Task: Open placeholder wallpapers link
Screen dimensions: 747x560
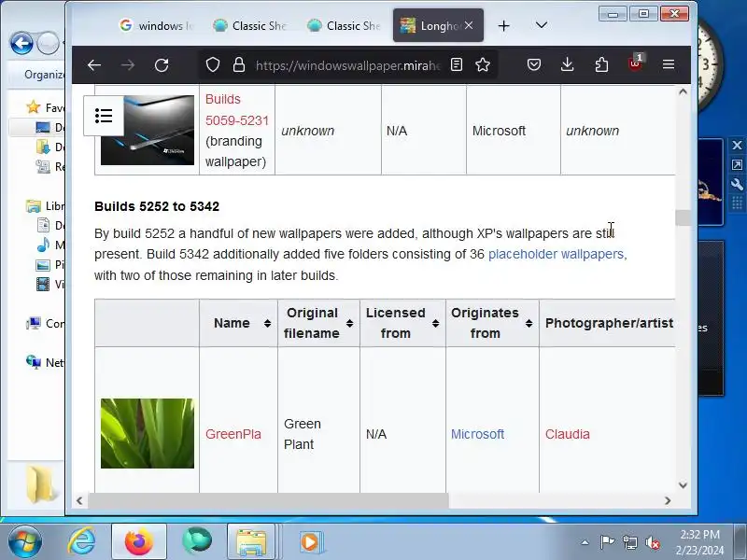Action: (556, 254)
